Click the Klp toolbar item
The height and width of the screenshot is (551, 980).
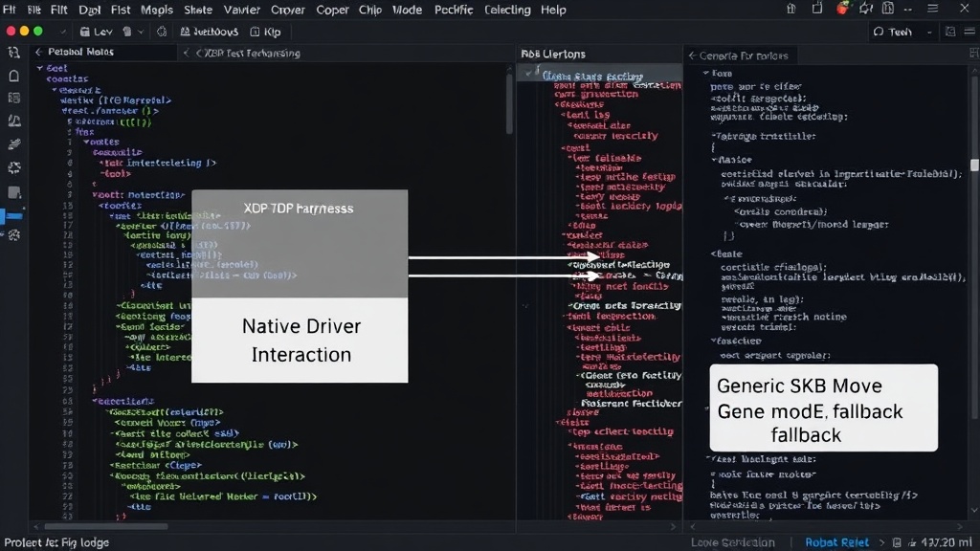coord(266,32)
